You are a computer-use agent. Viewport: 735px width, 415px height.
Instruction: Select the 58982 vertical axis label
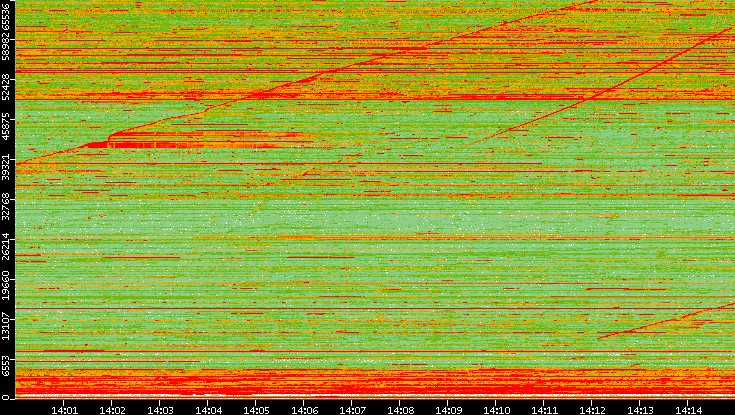[7, 55]
